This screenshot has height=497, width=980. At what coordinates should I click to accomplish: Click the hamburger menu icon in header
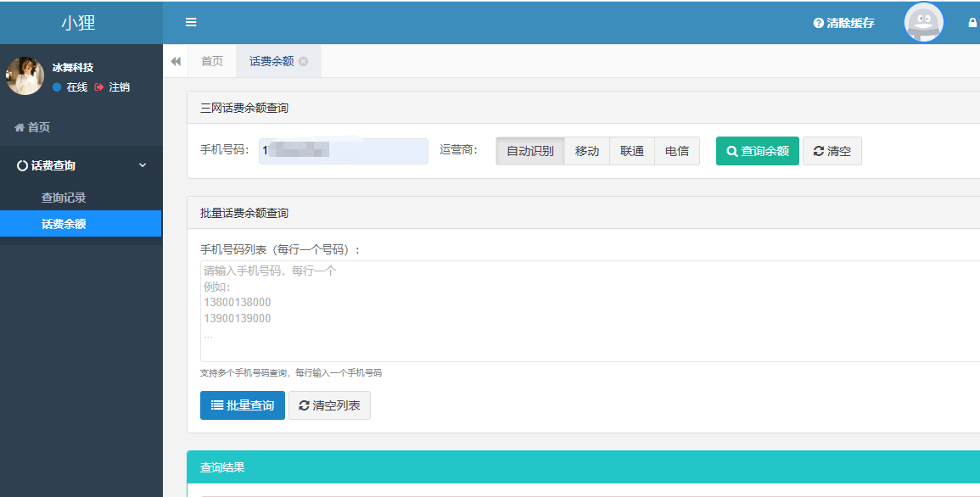coord(191,22)
